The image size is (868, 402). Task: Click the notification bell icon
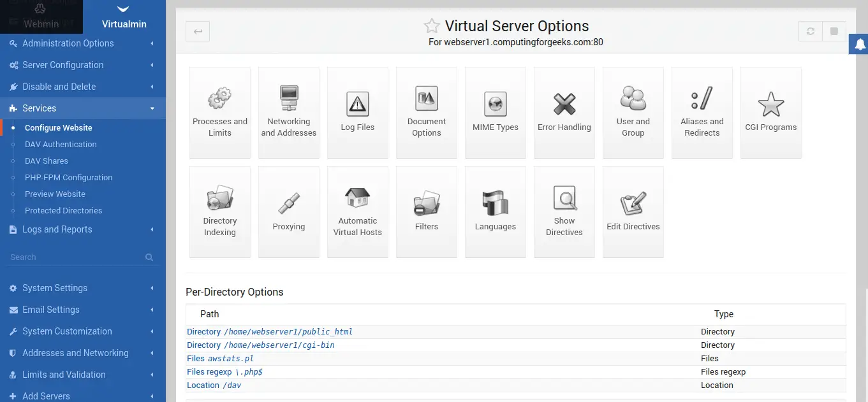click(860, 44)
